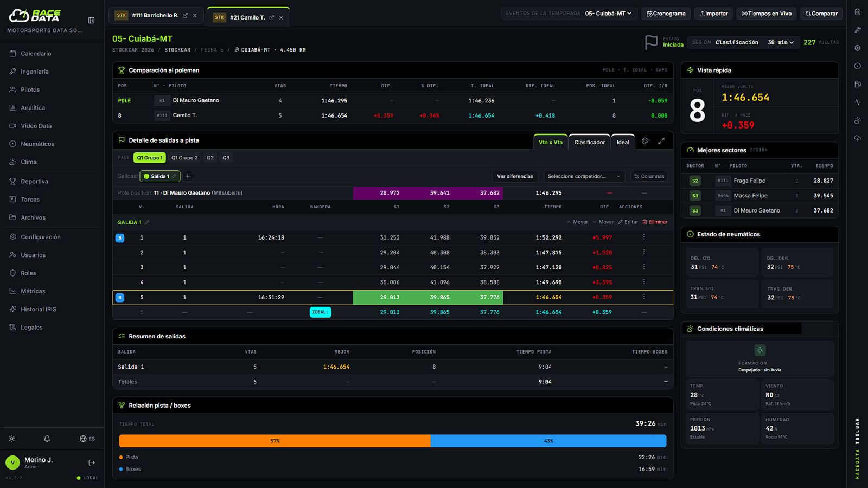Click Eliminar for Salida 1
Image resolution: width=868 pixels, height=488 pixels.
pyautogui.click(x=655, y=222)
